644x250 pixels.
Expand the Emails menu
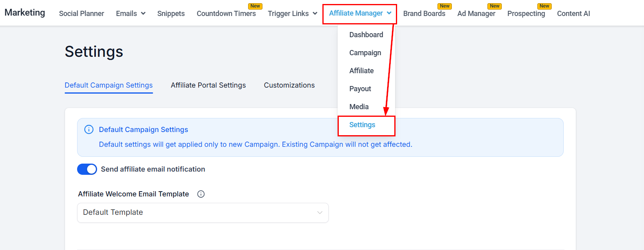pos(131,14)
